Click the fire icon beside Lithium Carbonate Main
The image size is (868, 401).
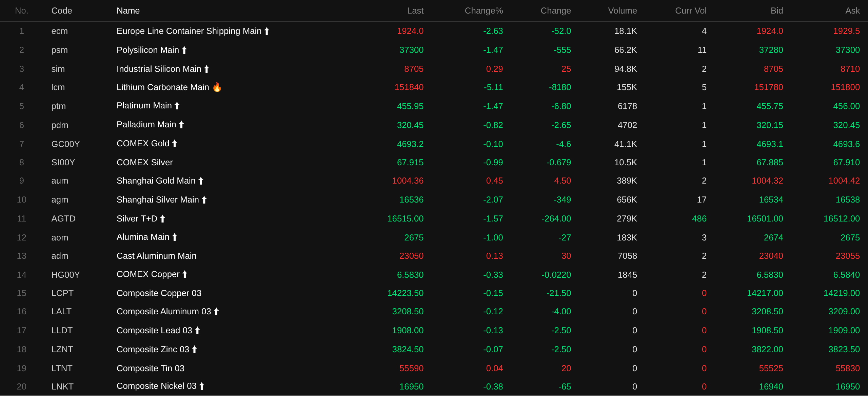pos(217,87)
